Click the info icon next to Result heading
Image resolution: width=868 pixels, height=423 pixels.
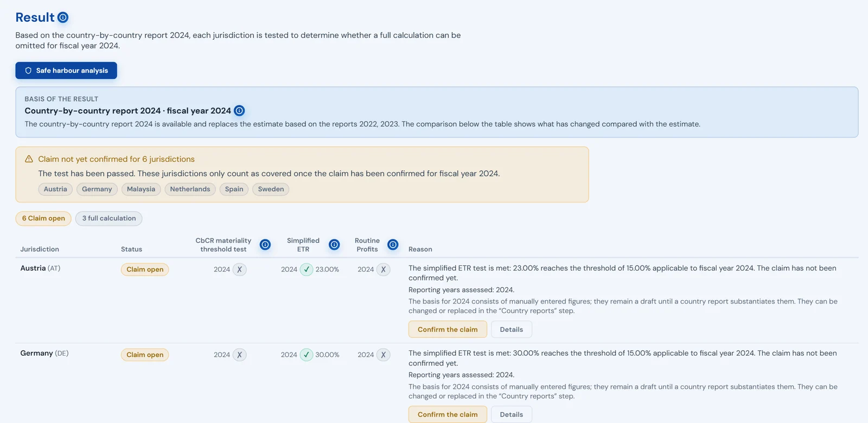pyautogui.click(x=63, y=17)
